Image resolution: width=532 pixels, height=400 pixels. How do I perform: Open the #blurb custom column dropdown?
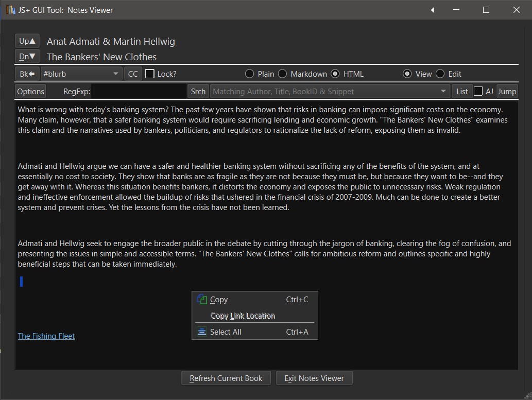point(81,74)
